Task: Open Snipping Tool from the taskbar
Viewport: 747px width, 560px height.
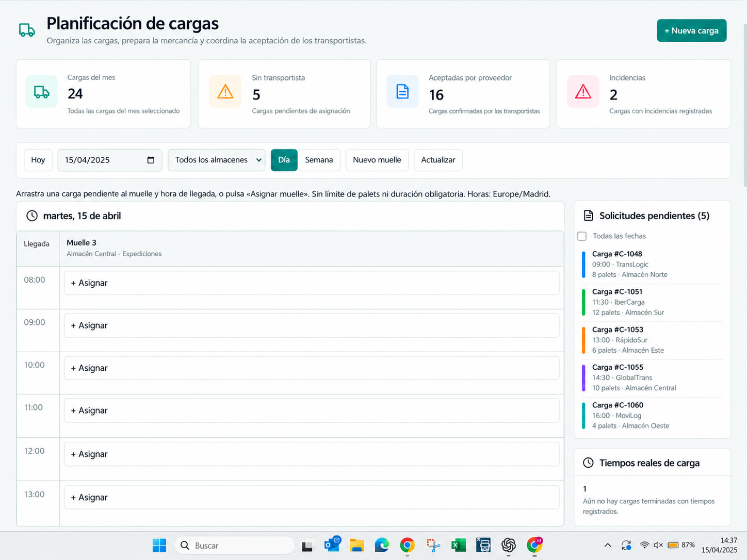Action: pyautogui.click(x=433, y=545)
